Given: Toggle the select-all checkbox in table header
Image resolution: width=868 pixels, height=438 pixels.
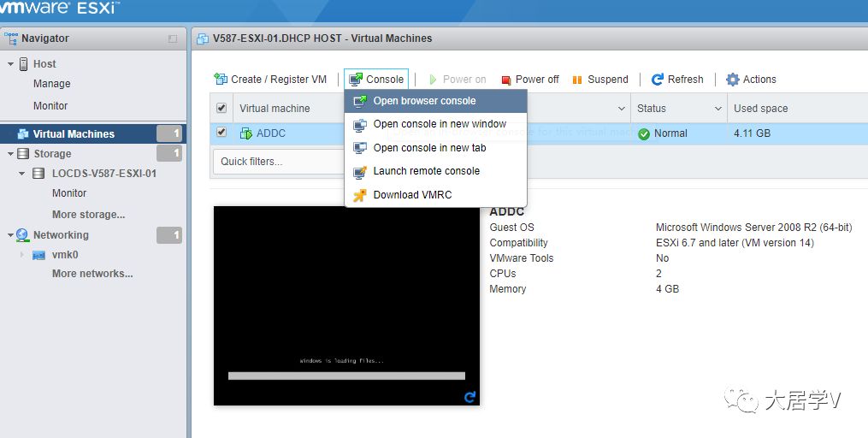Looking at the screenshot, I should click(221, 108).
